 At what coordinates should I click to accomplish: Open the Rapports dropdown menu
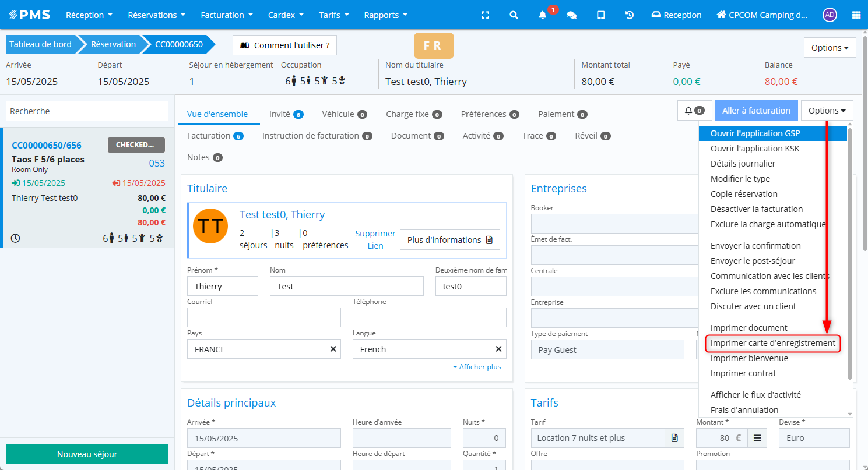click(x=385, y=15)
